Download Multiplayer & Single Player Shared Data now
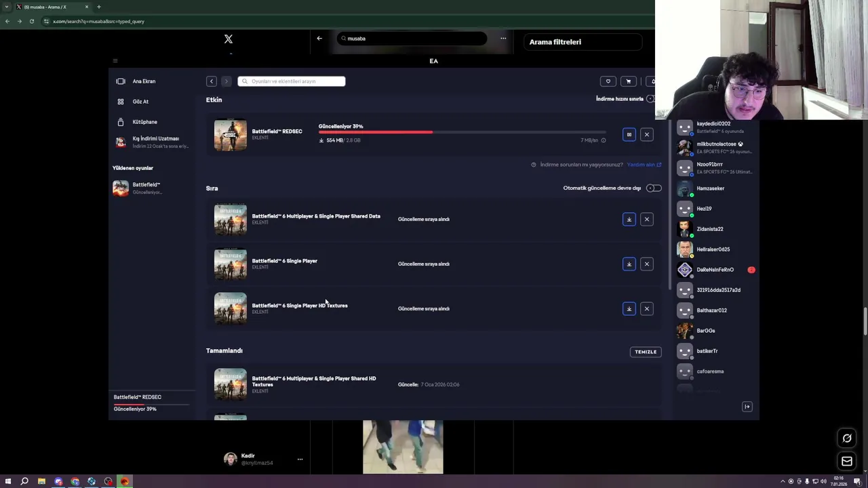The height and width of the screenshot is (488, 868). 629,219
